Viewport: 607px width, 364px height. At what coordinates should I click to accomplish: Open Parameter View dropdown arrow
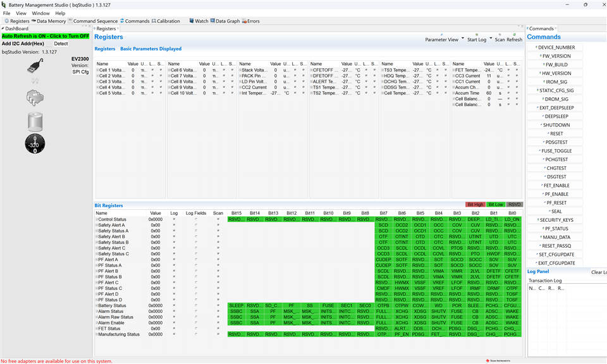point(463,38)
